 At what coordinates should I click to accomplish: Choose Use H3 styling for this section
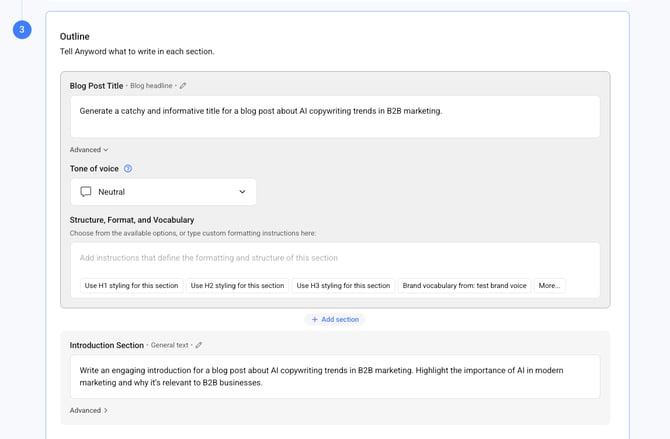pyautogui.click(x=343, y=285)
